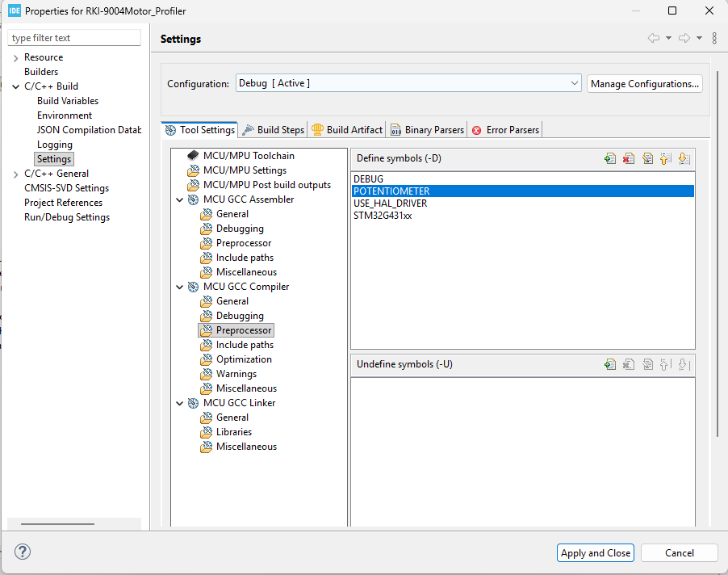Select Debugging under MCU GCC Assembler
The height and width of the screenshot is (575, 728).
pyautogui.click(x=240, y=229)
